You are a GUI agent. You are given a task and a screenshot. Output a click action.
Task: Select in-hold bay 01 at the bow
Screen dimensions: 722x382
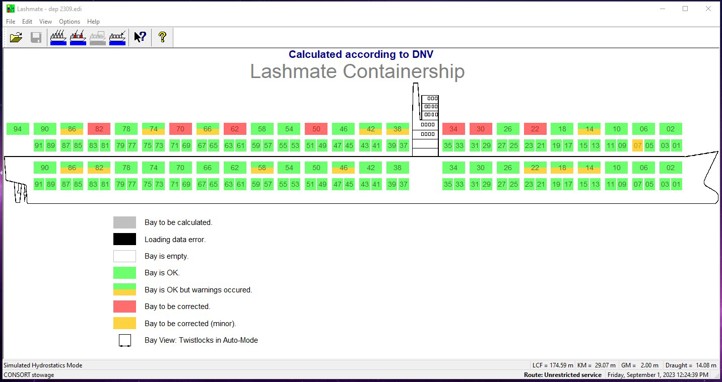pyautogui.click(x=676, y=185)
